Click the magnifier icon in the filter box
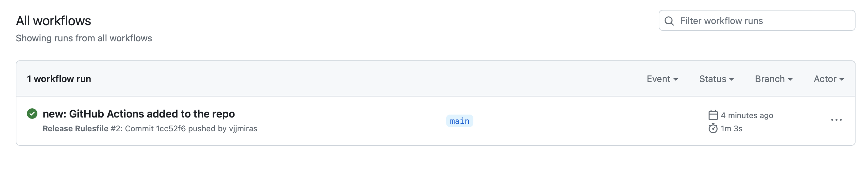Image resolution: width=868 pixels, height=172 pixels. coord(669,21)
